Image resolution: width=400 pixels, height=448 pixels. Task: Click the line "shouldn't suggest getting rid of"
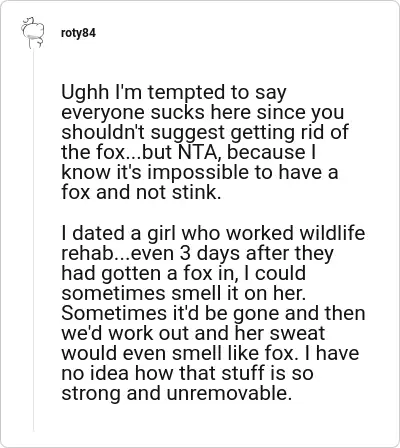coord(205,132)
